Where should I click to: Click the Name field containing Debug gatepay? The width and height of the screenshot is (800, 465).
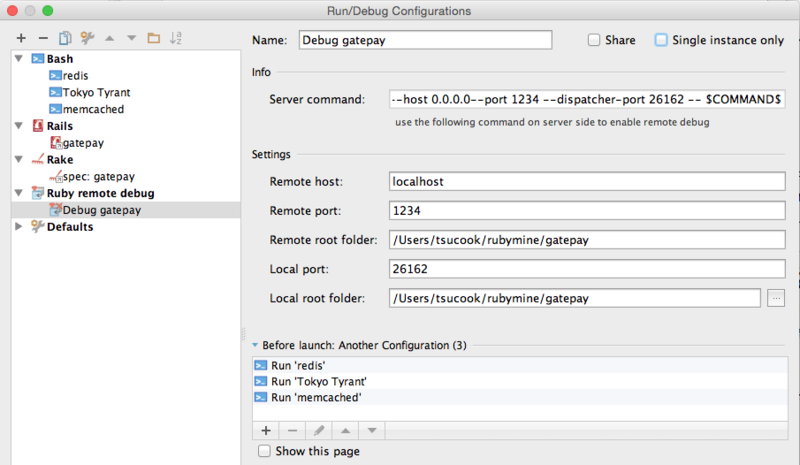click(x=426, y=40)
